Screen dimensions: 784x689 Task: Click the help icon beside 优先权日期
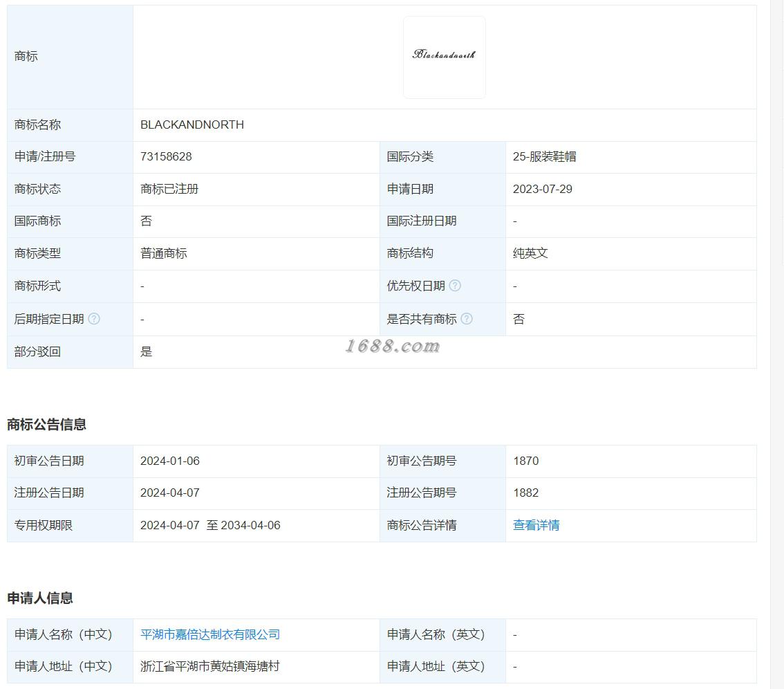455,286
